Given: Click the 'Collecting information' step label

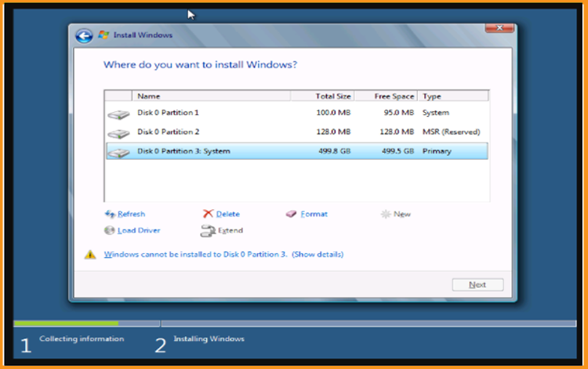Looking at the screenshot, I should click(82, 338).
